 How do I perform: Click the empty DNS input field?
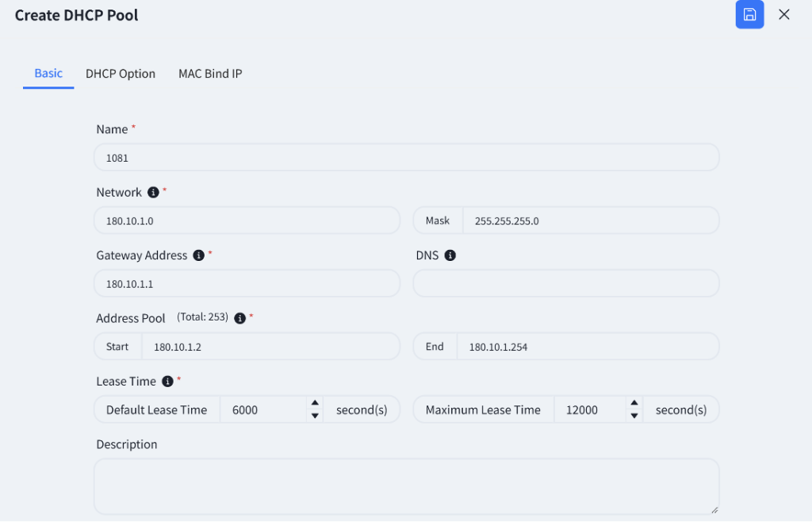pos(566,283)
